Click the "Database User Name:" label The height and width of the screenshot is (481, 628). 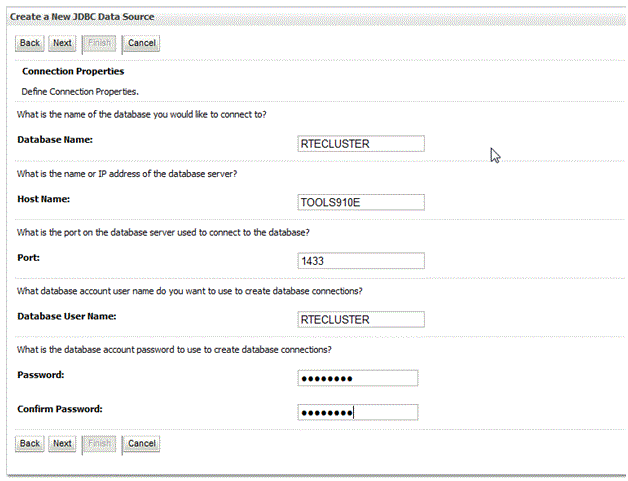click(67, 316)
